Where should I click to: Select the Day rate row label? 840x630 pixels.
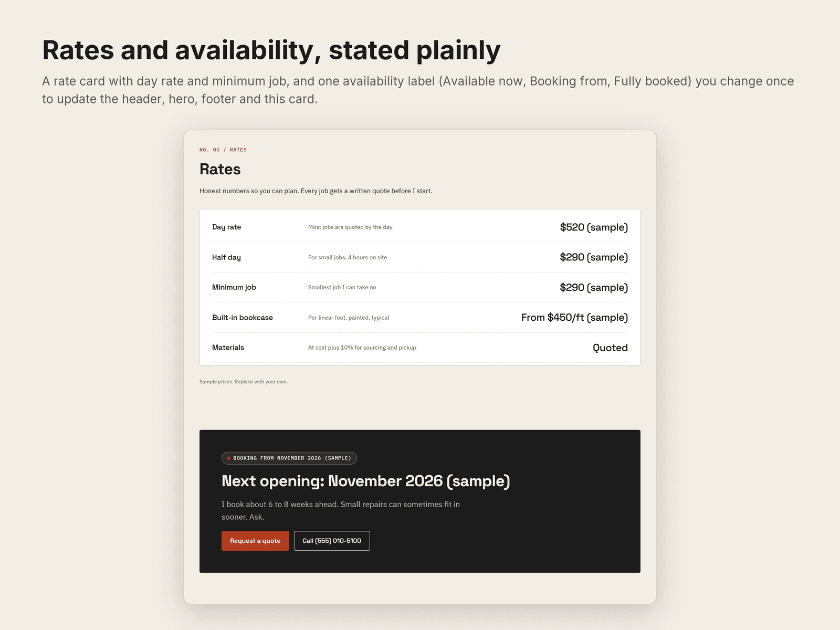tap(227, 227)
